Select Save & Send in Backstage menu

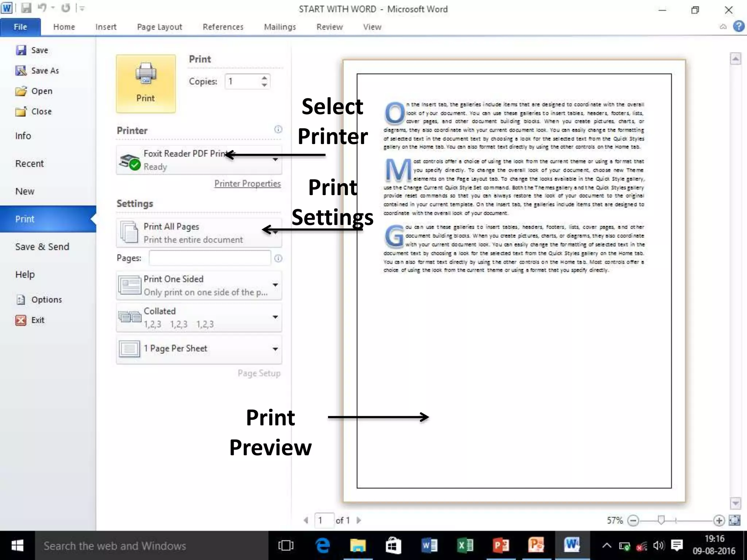pyautogui.click(x=42, y=246)
